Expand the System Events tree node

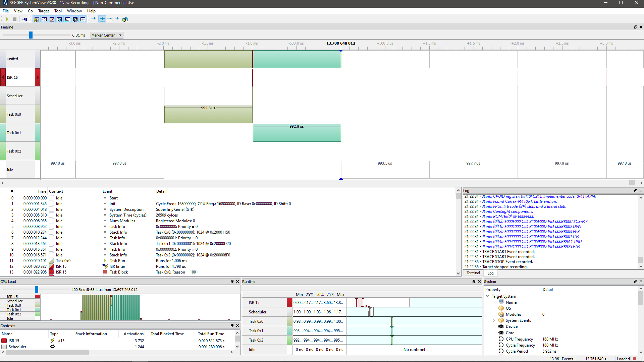coord(494,320)
